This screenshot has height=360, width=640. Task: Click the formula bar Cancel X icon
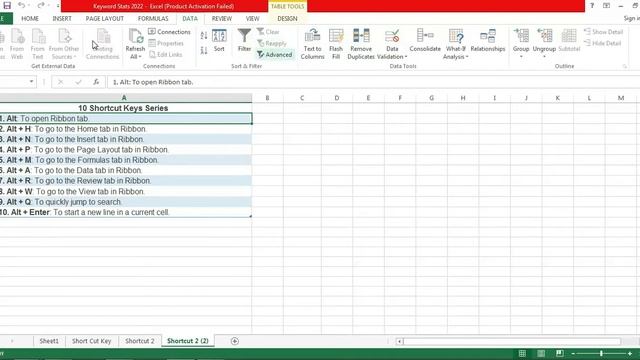tap(60, 82)
